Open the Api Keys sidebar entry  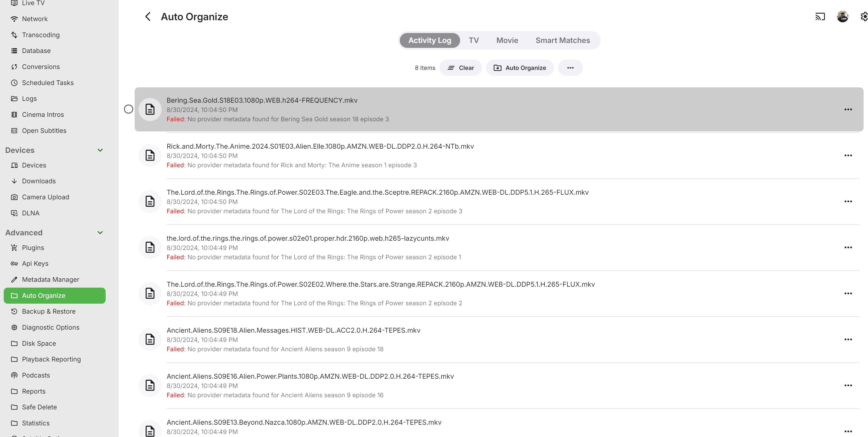pos(35,264)
